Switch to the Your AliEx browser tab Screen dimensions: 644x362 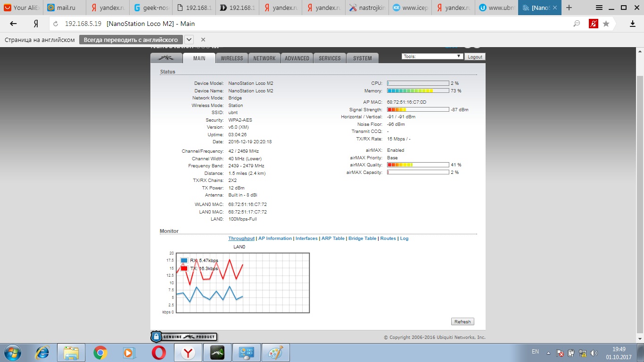pyautogui.click(x=21, y=8)
